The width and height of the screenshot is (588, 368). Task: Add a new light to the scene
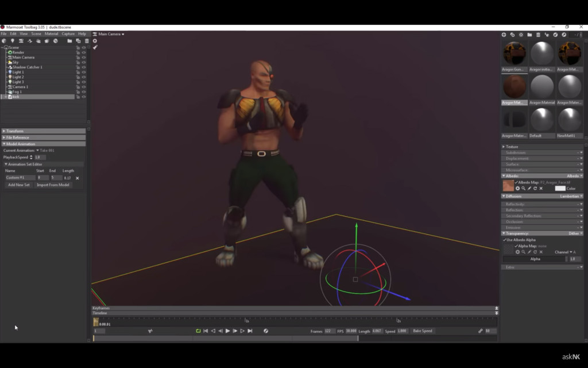13,41
